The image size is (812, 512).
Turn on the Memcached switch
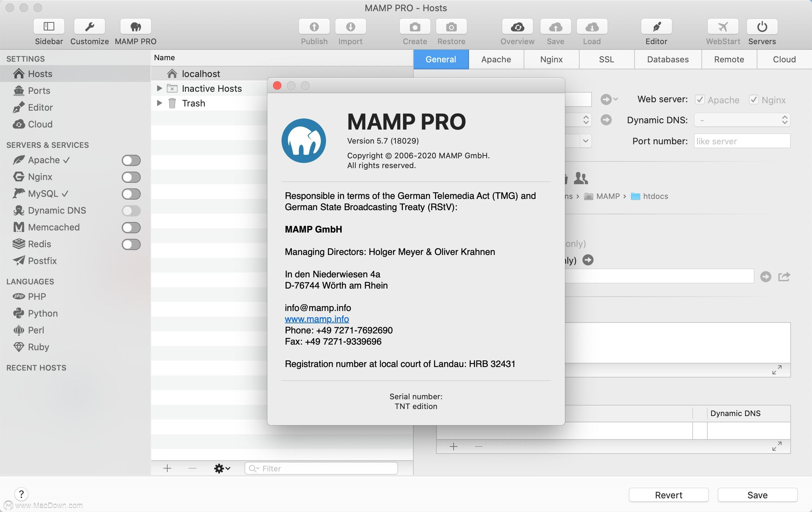(131, 228)
